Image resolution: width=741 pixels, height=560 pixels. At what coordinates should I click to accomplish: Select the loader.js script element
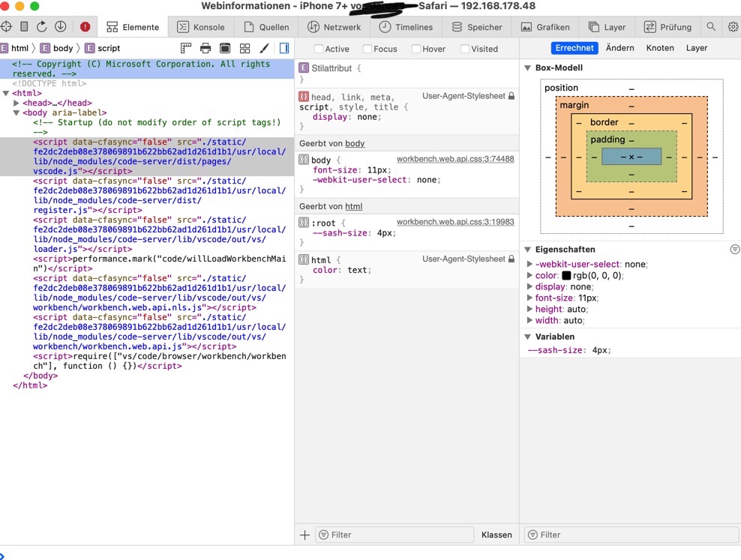pos(147,235)
